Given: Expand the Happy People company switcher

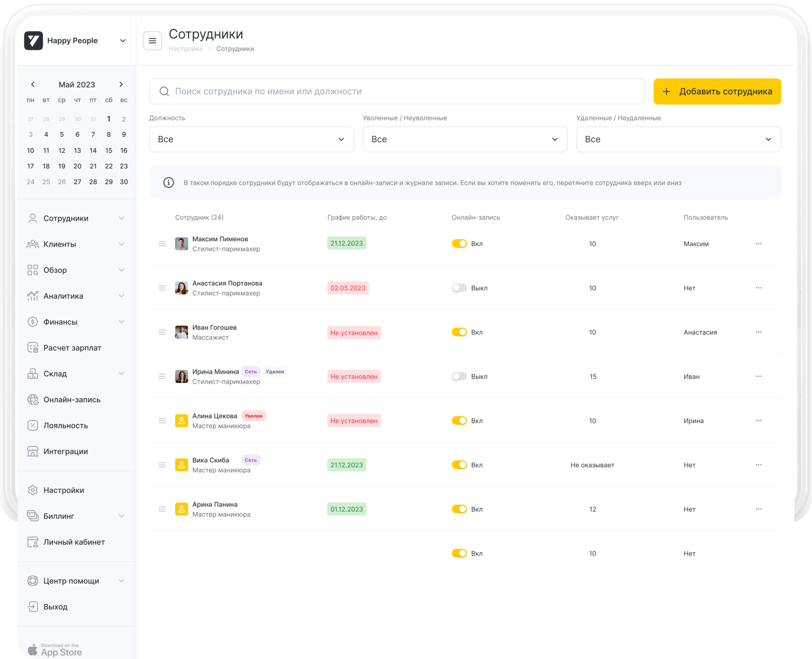Looking at the screenshot, I should click(123, 41).
